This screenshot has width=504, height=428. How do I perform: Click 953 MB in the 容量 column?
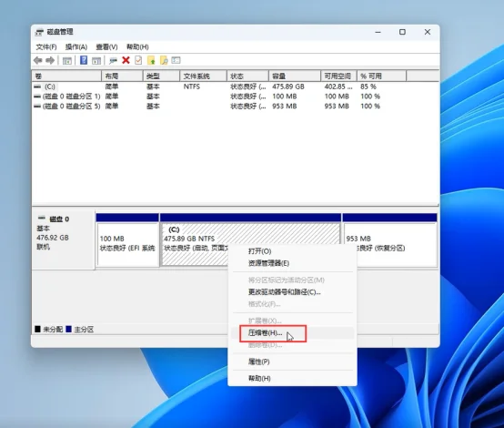pos(284,107)
